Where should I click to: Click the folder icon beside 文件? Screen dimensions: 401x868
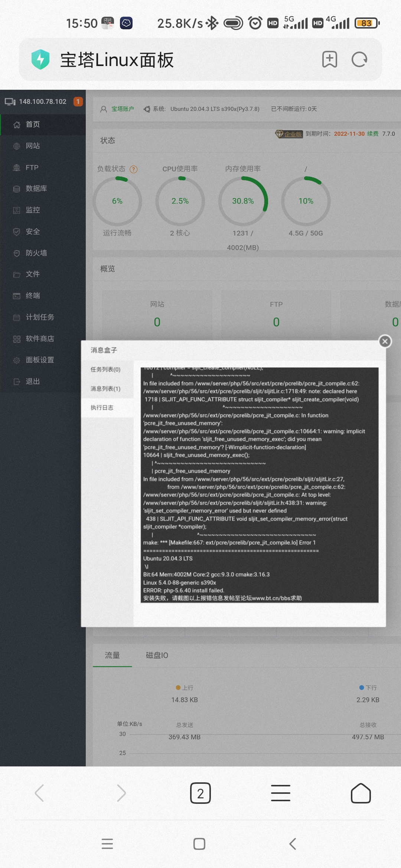[17, 274]
